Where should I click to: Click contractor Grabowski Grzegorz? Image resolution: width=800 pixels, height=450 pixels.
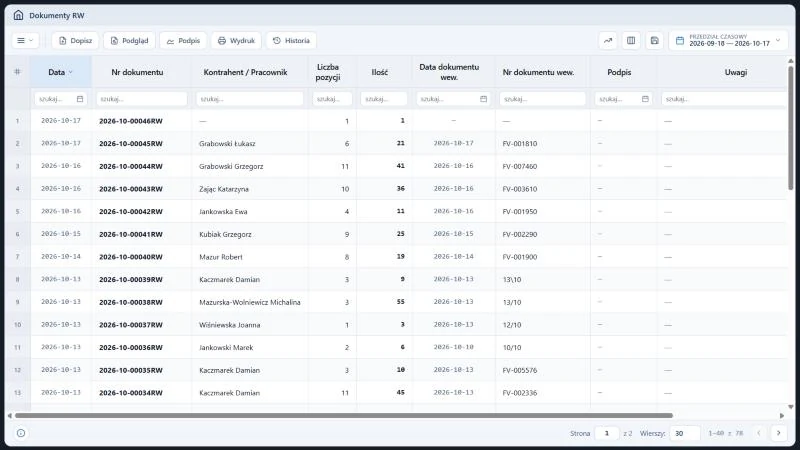(x=231, y=166)
